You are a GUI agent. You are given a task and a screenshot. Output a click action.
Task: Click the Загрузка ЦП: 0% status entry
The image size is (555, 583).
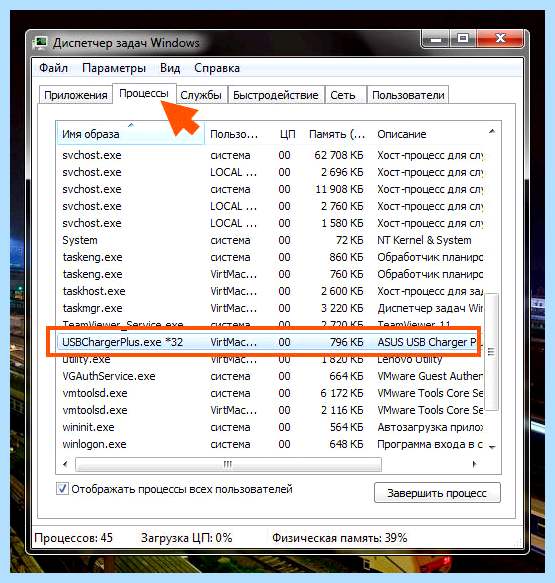pyautogui.click(x=187, y=538)
